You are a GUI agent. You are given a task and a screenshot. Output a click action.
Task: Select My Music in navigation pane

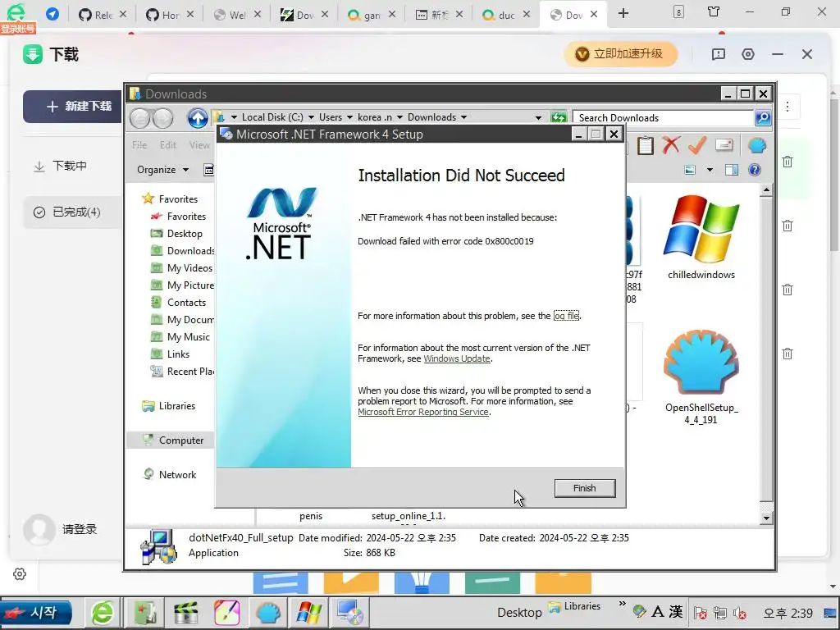coord(188,337)
